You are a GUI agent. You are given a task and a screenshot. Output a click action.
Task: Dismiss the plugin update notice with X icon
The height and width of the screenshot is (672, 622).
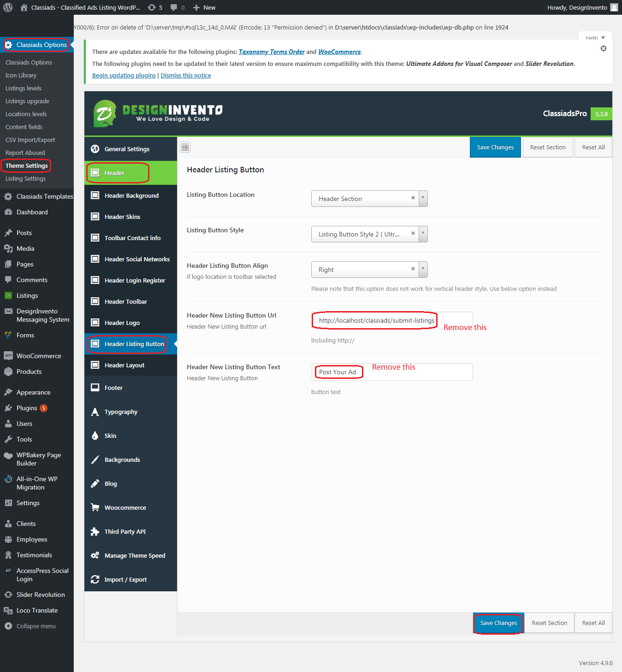pos(604,48)
